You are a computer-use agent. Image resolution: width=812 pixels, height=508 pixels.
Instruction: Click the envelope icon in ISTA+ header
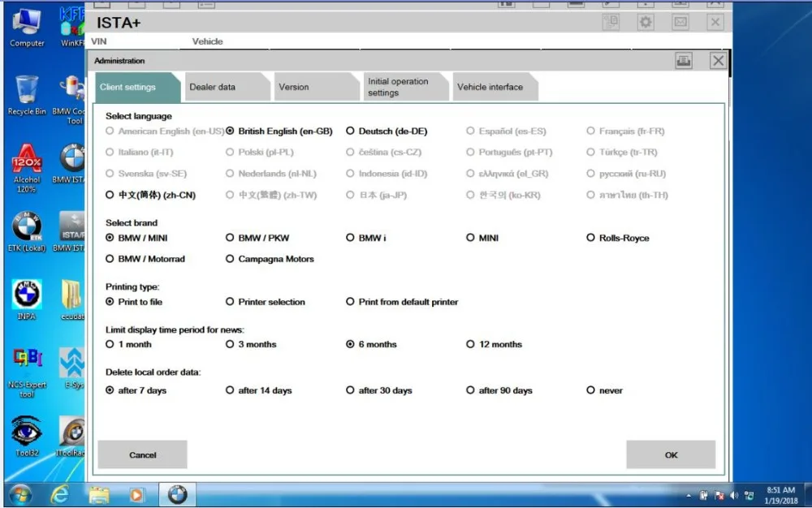point(680,22)
